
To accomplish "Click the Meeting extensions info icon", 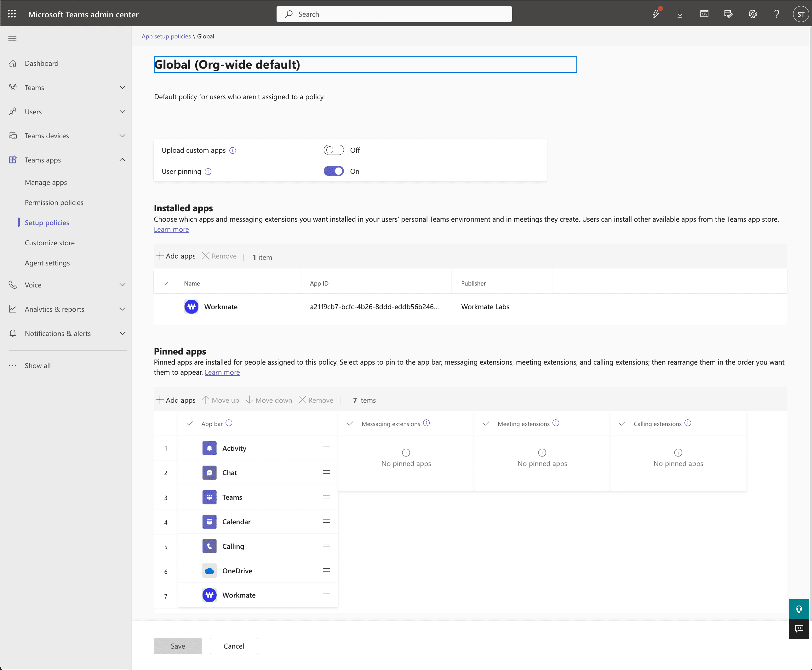I will tap(556, 423).
